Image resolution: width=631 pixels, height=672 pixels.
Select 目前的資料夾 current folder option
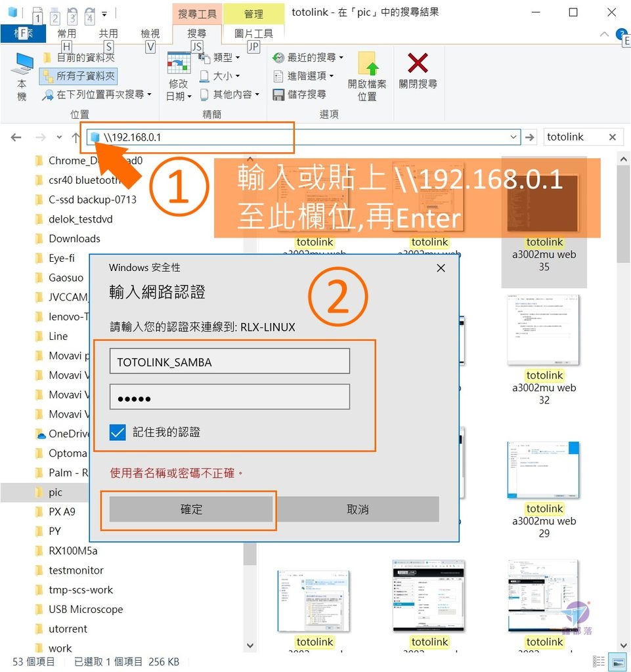pos(79,57)
